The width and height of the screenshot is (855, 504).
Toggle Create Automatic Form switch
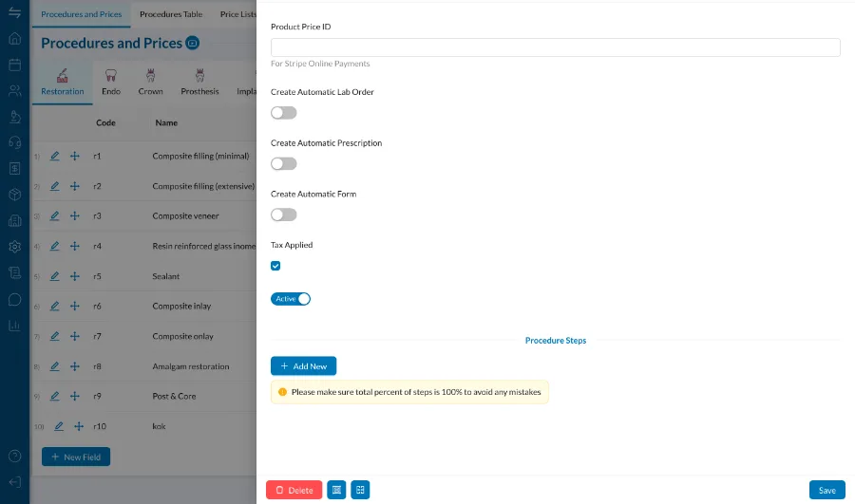(283, 215)
